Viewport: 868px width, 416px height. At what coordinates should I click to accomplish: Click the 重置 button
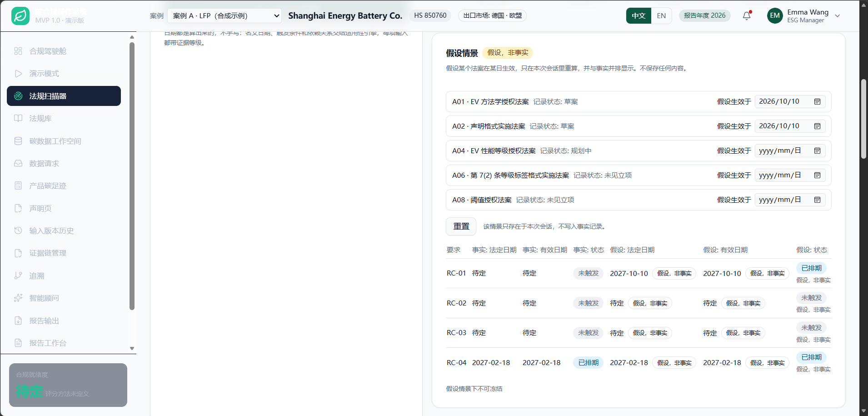[461, 226]
